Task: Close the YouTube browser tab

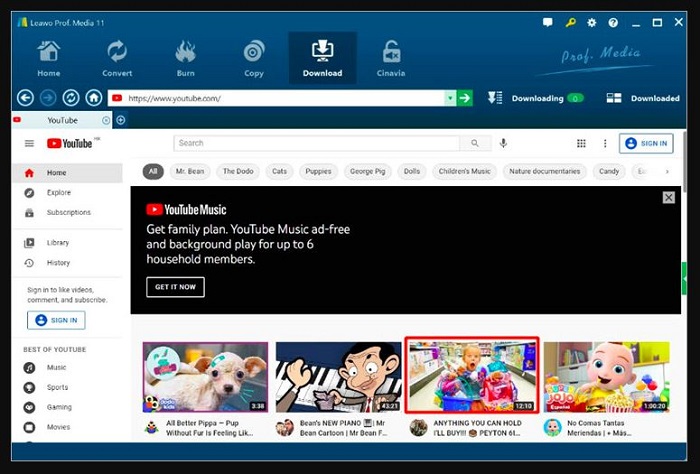Action: coord(106,120)
